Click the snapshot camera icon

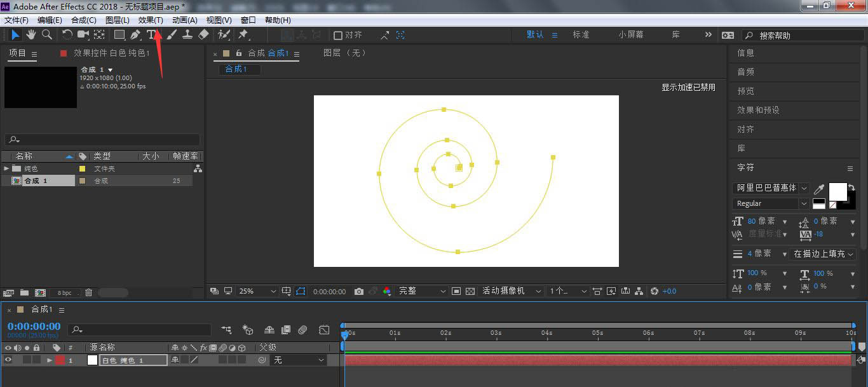click(359, 291)
